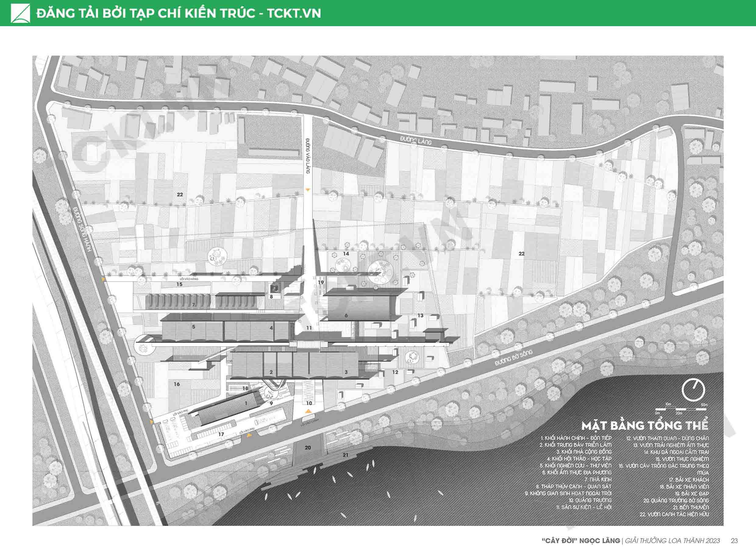Select legend entry '1. KHỐI HÀNH CHÍNH - ĐÓN TIẾP'
The image size is (756, 558).
[x=576, y=438]
